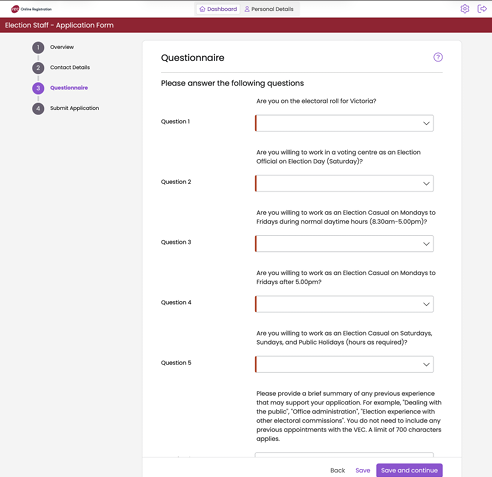Click the Save and continue button
Viewport: 492px width, 477px height.
(x=409, y=470)
